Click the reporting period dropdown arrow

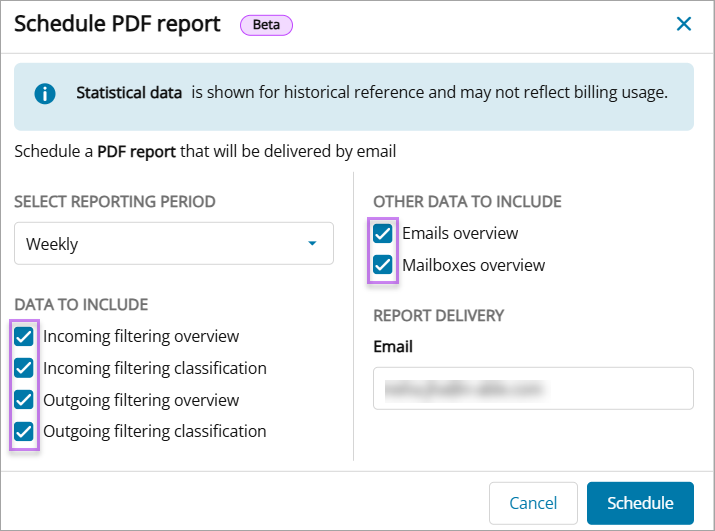[312, 244]
